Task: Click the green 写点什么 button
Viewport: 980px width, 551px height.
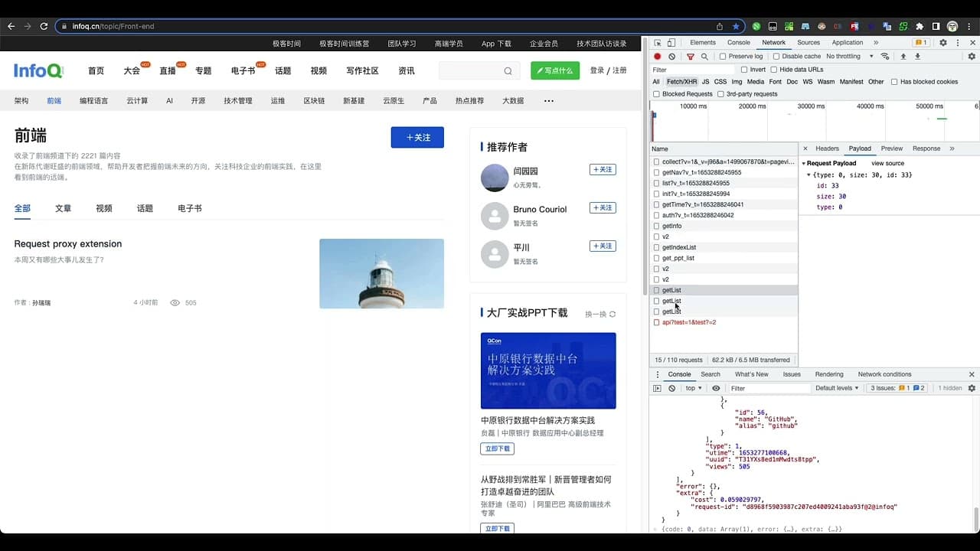Action: coord(555,70)
